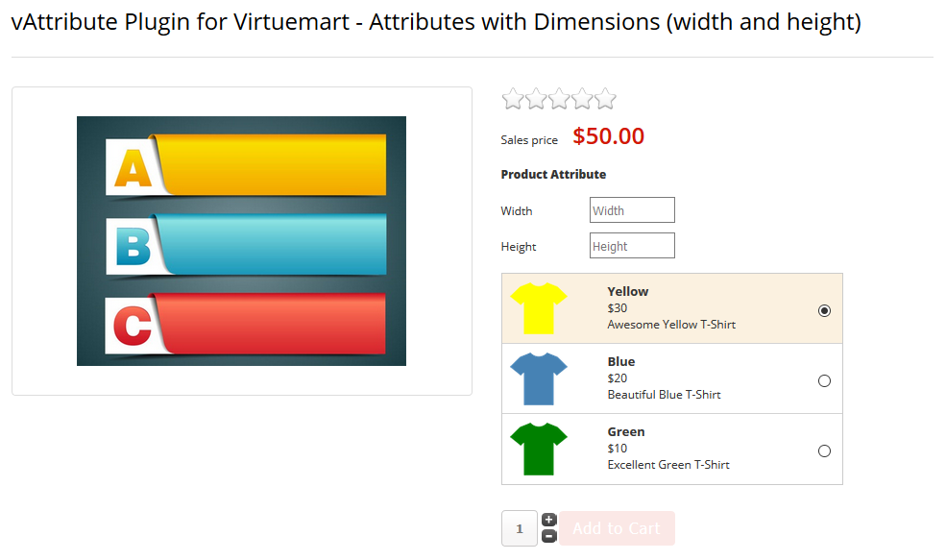Click the Excellent Green T-Shirt description
This screenshot has width=946, height=560.
tap(668, 465)
